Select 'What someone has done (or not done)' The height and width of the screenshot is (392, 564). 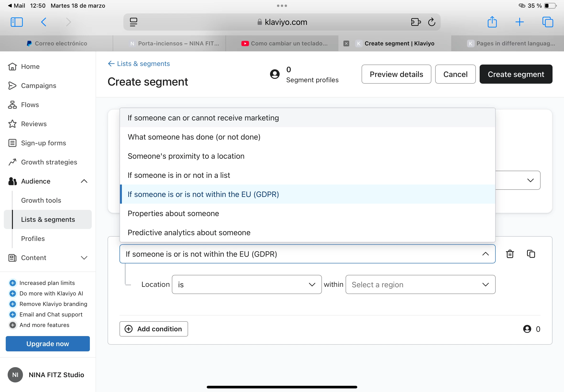point(307,137)
